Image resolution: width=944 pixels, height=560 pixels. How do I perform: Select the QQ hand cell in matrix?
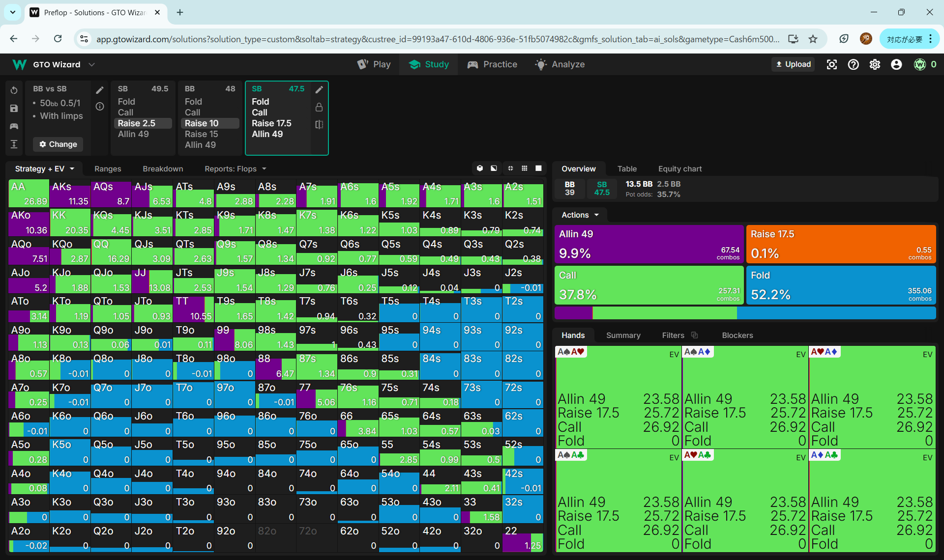coord(111,252)
